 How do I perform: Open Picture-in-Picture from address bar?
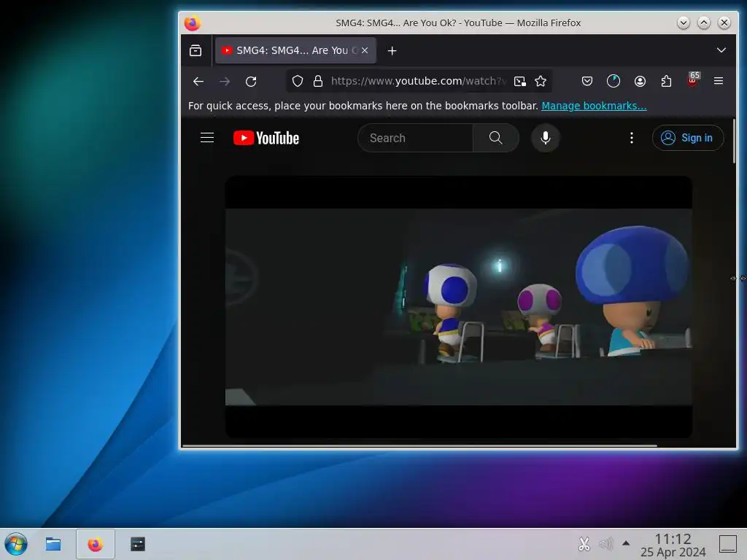pos(520,82)
